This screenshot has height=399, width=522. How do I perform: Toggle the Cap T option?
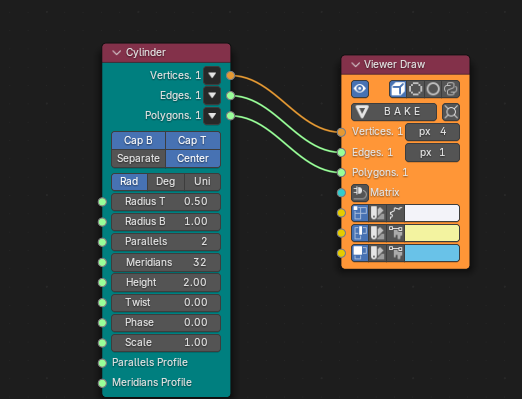(x=193, y=140)
